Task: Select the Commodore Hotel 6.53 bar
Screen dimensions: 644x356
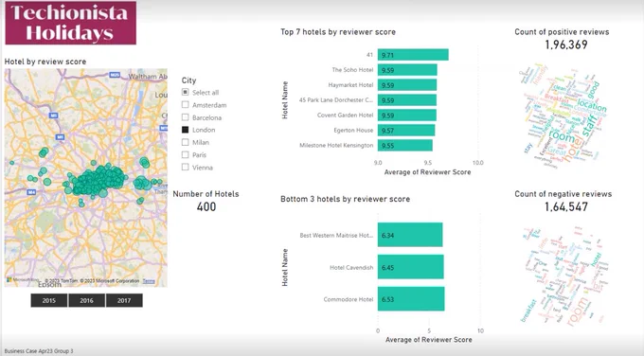Action: coord(411,299)
